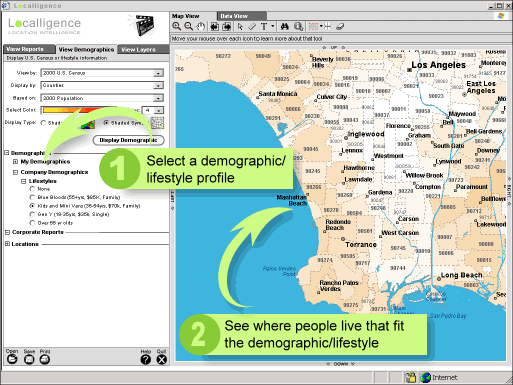513x385 pixels.
Task: Go to previous map view arrow
Action: [x=215, y=26]
